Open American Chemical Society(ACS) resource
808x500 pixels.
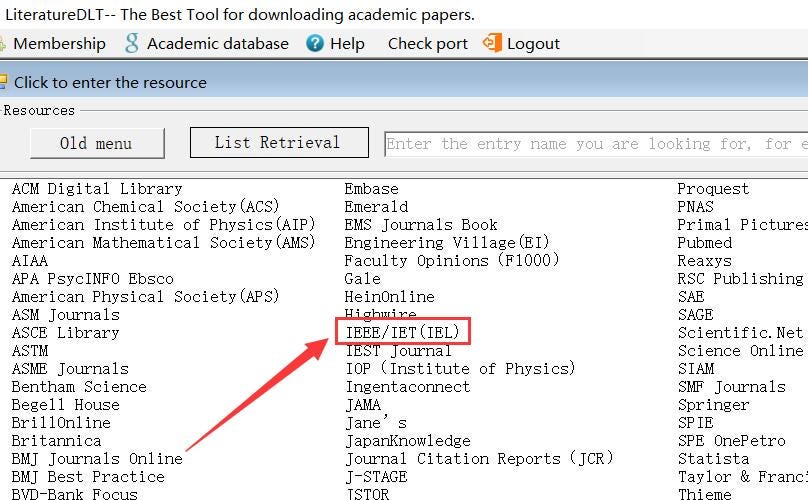[145, 207]
